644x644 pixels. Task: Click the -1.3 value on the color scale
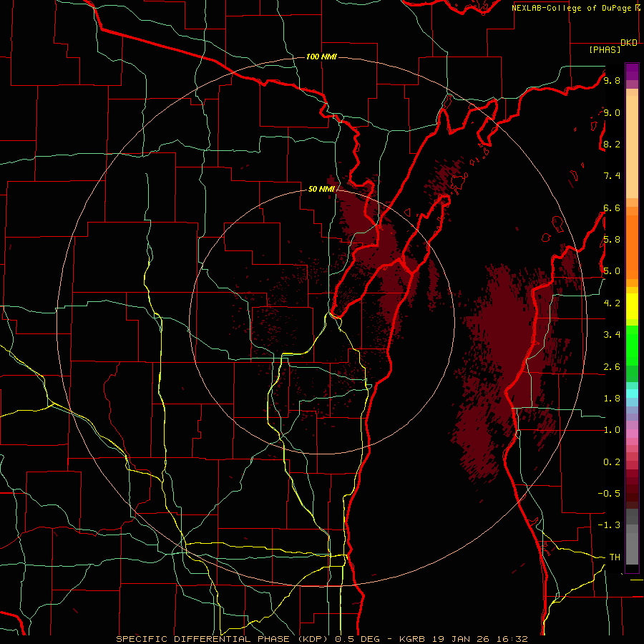click(x=609, y=525)
